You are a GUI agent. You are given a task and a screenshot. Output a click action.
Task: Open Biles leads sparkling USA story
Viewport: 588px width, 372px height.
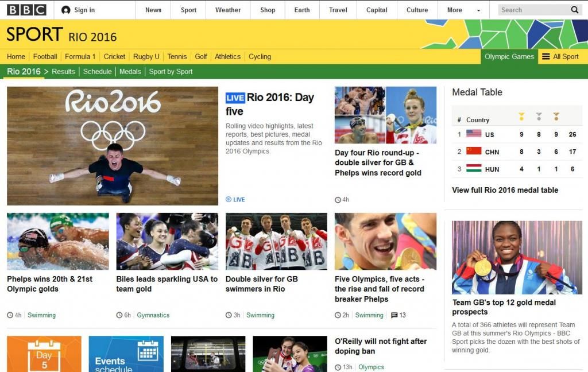point(167,284)
